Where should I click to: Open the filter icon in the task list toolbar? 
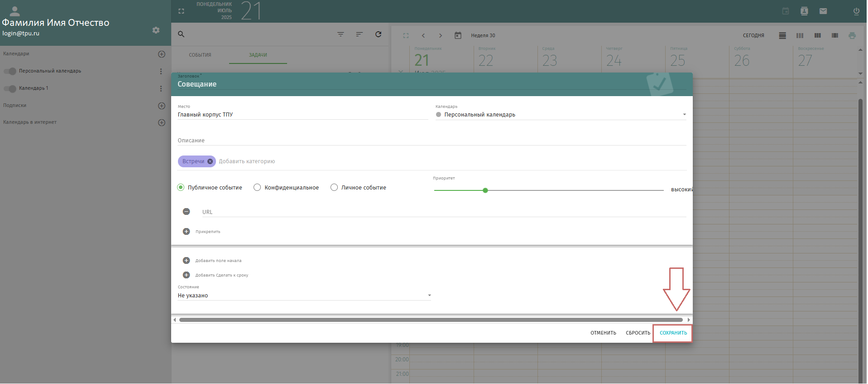point(340,34)
